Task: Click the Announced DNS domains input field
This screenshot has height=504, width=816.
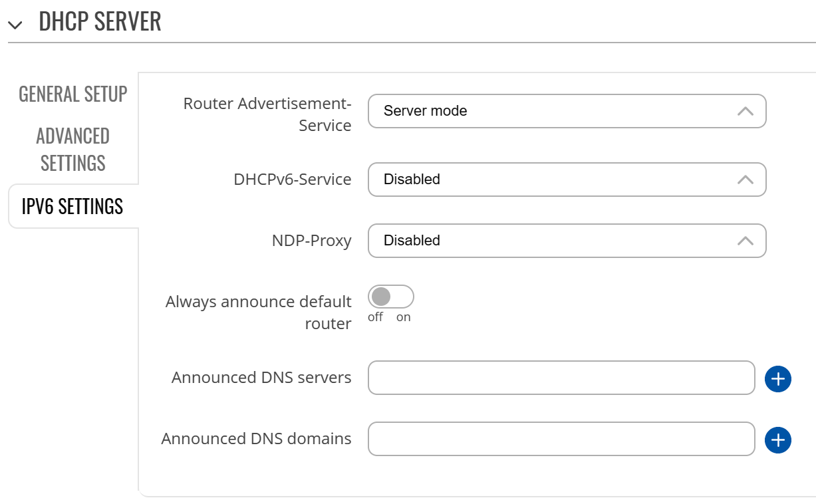Action: pyautogui.click(x=561, y=439)
